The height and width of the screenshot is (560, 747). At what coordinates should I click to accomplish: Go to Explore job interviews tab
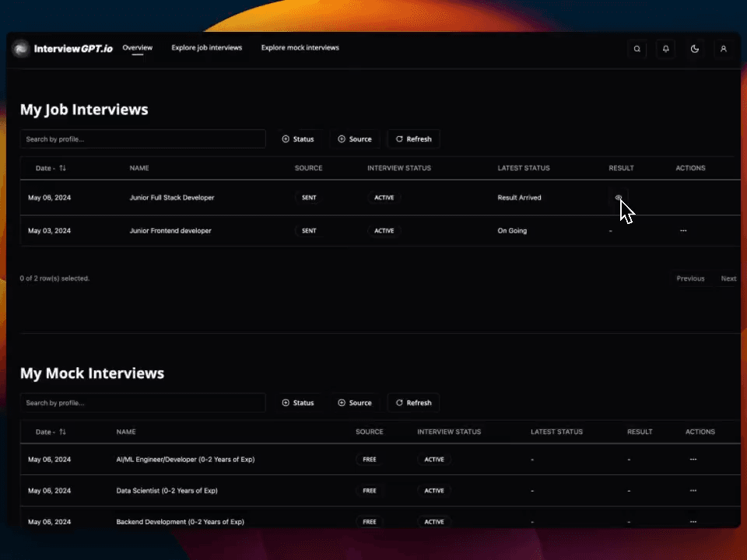coord(207,48)
